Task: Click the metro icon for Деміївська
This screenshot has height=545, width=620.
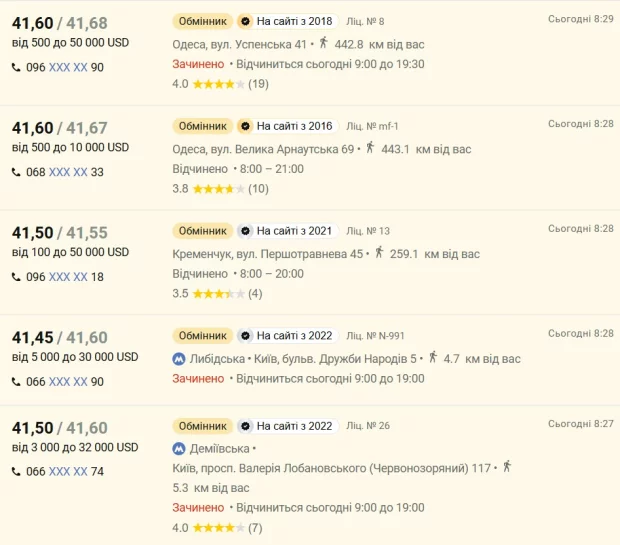Action: pos(179,449)
